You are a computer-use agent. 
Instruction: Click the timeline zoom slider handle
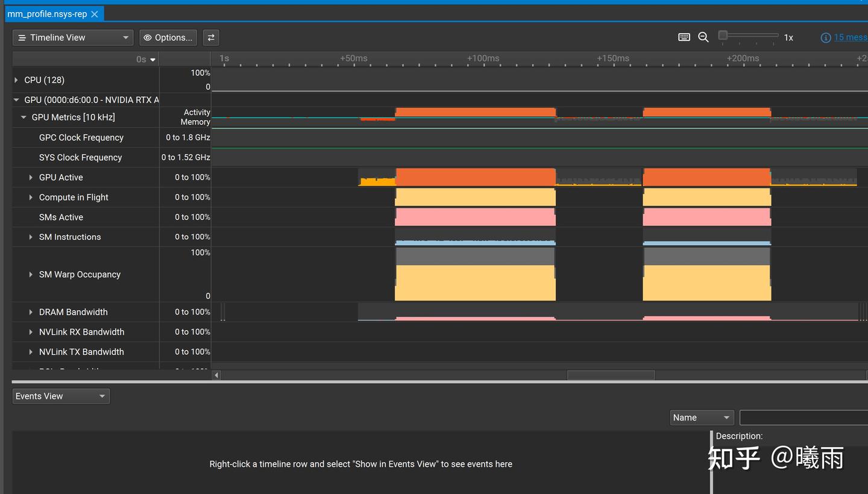(723, 36)
